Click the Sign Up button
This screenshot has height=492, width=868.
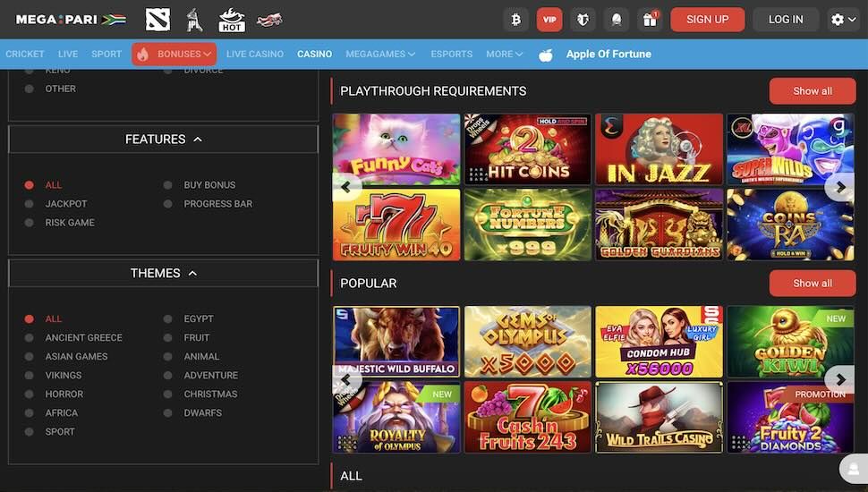click(708, 20)
